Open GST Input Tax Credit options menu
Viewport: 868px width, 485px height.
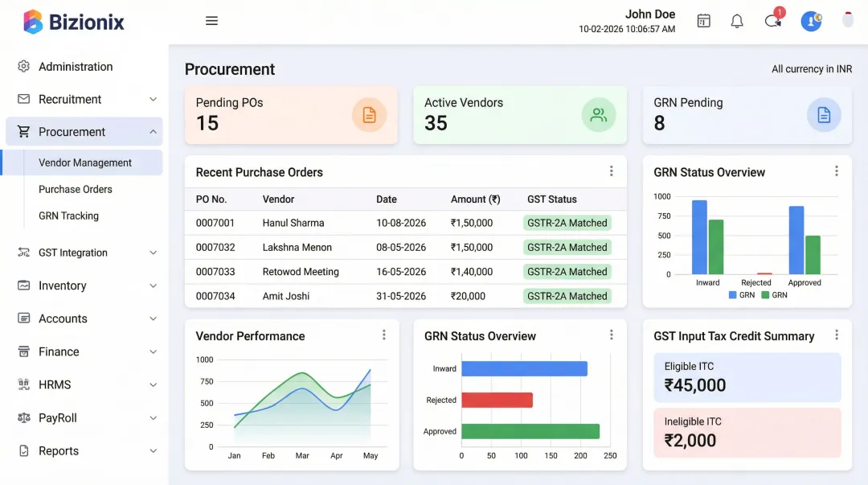836,335
